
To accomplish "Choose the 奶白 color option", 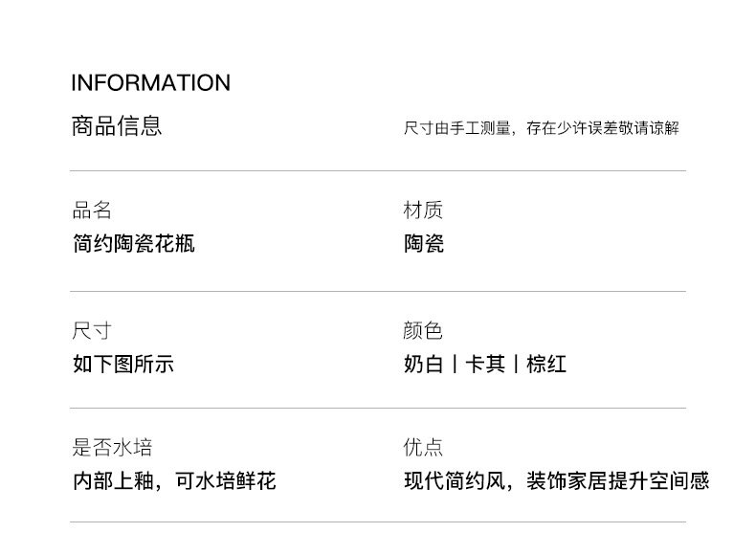I will coord(423,365).
